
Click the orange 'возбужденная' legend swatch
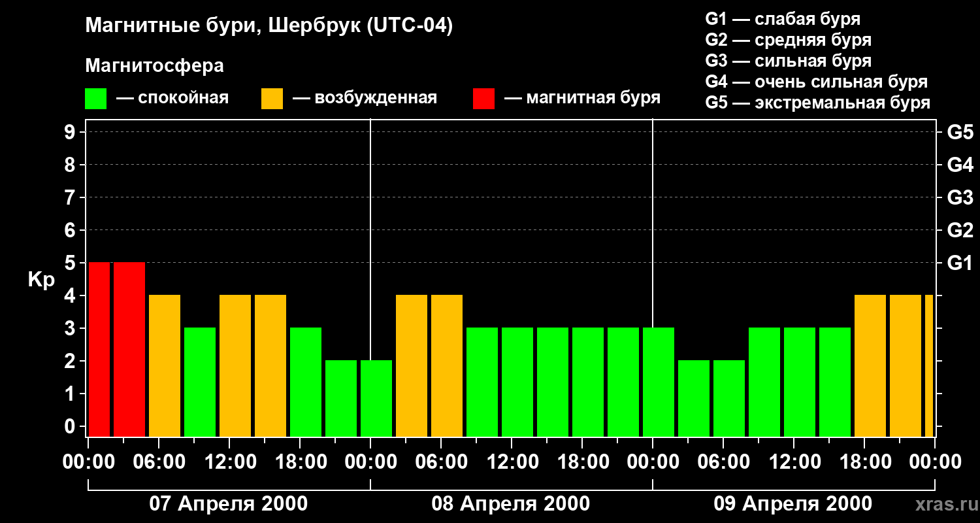coord(272,99)
